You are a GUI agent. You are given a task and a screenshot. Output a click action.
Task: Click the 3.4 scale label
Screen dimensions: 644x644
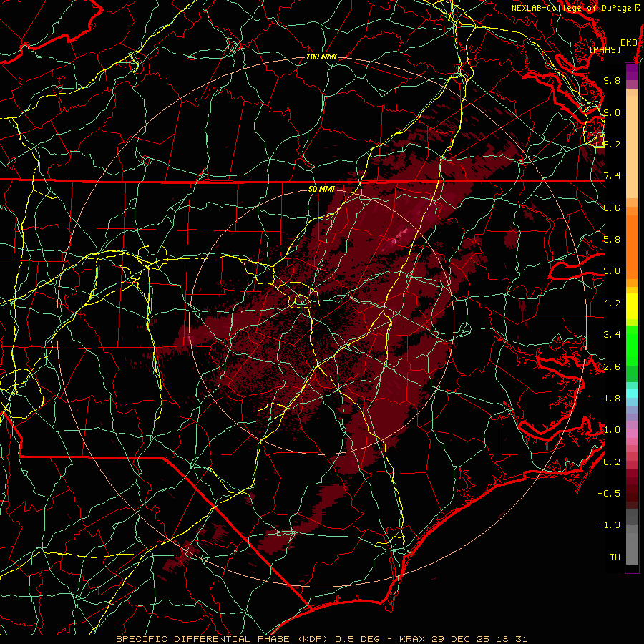(x=612, y=335)
